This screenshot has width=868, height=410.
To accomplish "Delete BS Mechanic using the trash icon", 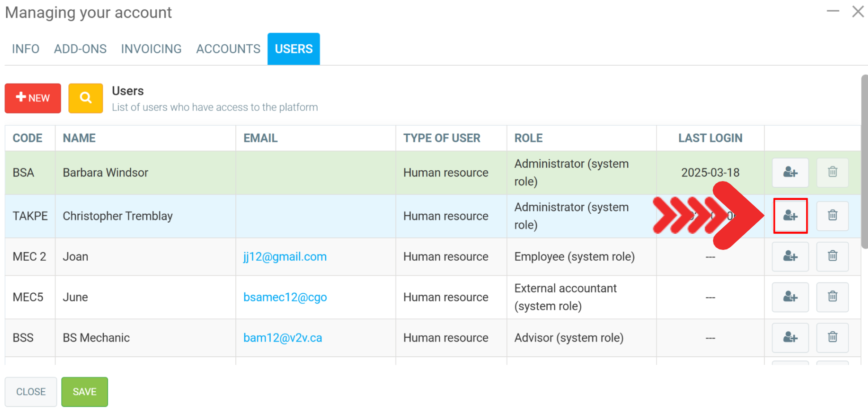I will point(832,338).
